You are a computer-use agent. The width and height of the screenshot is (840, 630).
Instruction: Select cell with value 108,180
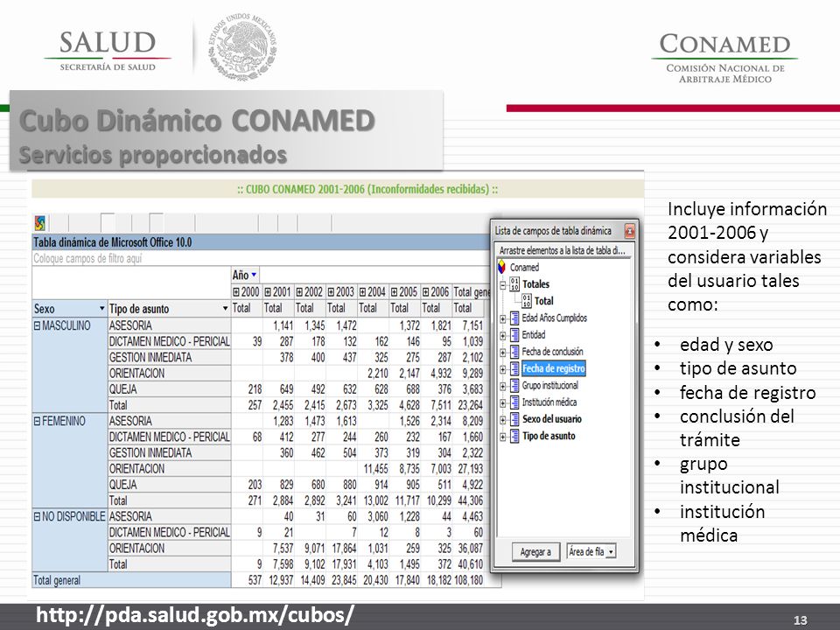click(x=468, y=580)
